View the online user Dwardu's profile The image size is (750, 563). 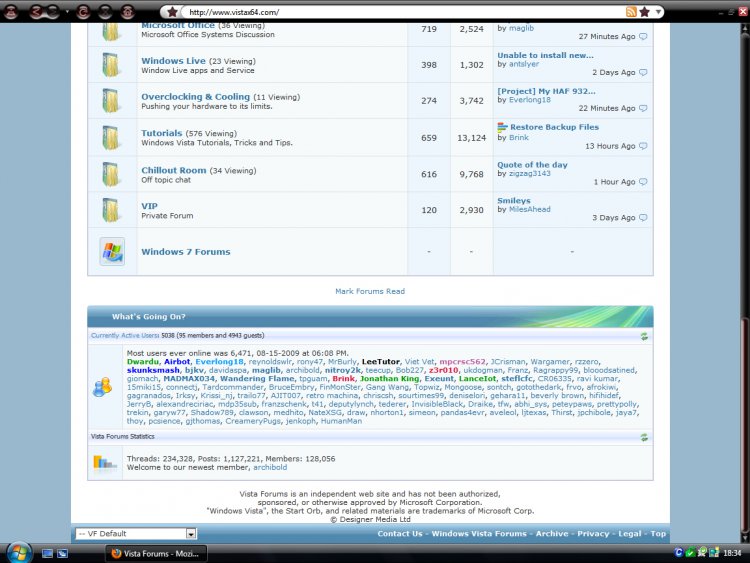point(143,362)
